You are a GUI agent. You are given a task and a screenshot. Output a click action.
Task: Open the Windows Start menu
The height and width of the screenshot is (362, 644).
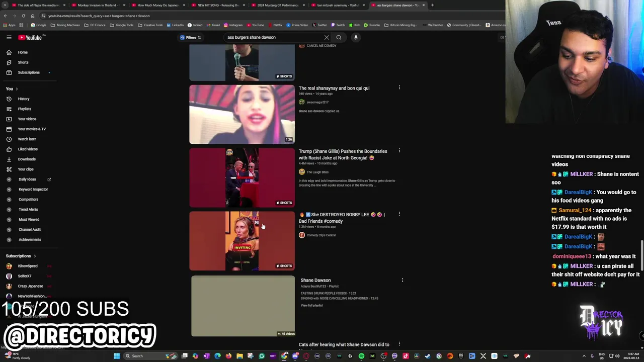[117, 356]
